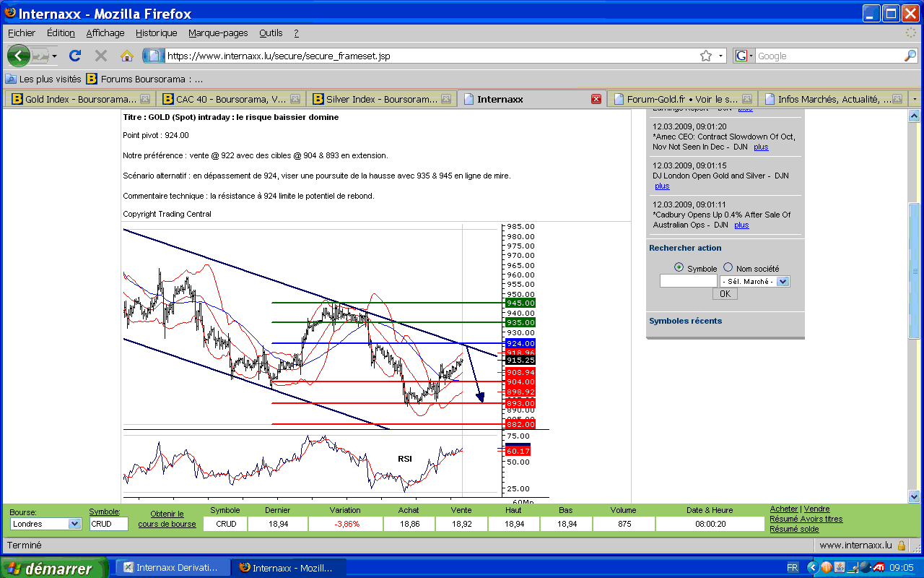The height and width of the screenshot is (578, 924).
Task: Open plus link for Amec CEO news
Action: point(761,147)
